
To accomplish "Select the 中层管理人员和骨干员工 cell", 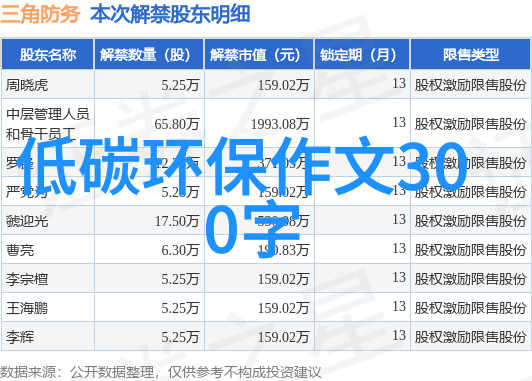I will click(x=48, y=123).
